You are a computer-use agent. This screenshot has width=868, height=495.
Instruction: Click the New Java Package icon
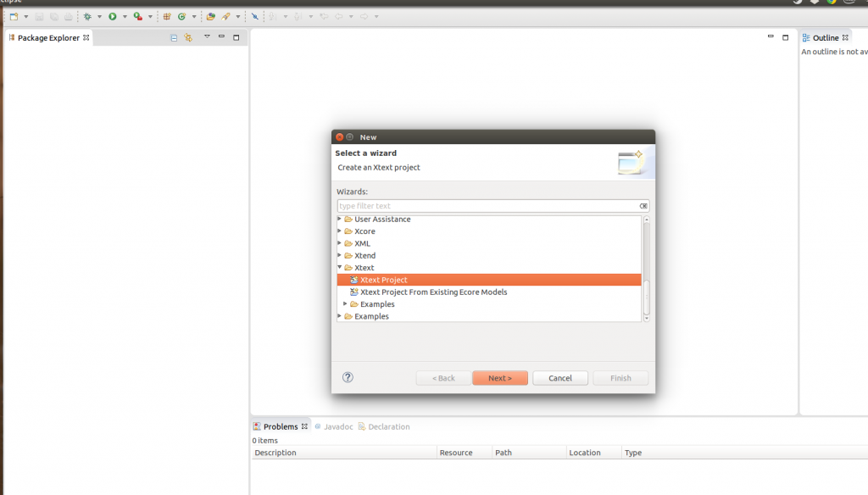[167, 17]
